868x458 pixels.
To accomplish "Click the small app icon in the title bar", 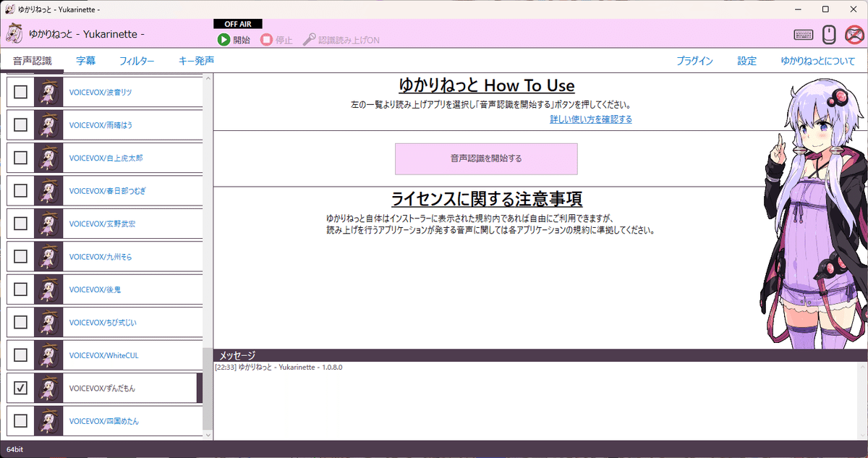I will (x=12, y=9).
